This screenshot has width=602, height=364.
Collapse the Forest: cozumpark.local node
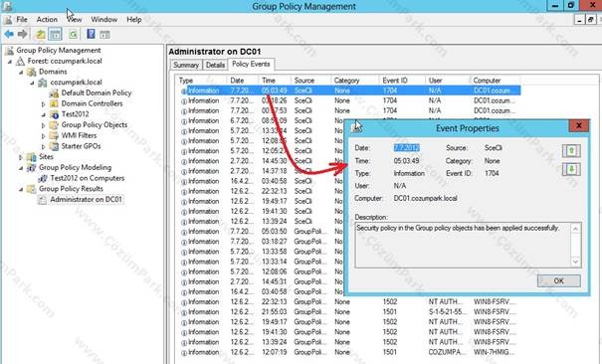point(10,62)
